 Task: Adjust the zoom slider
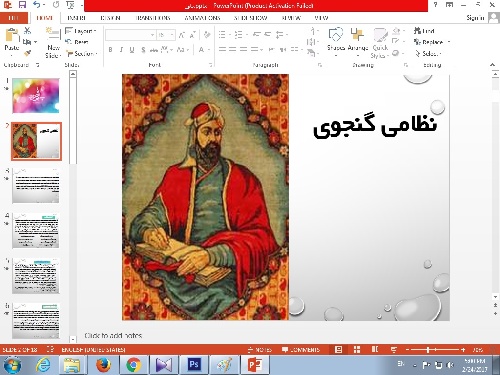coord(435,350)
